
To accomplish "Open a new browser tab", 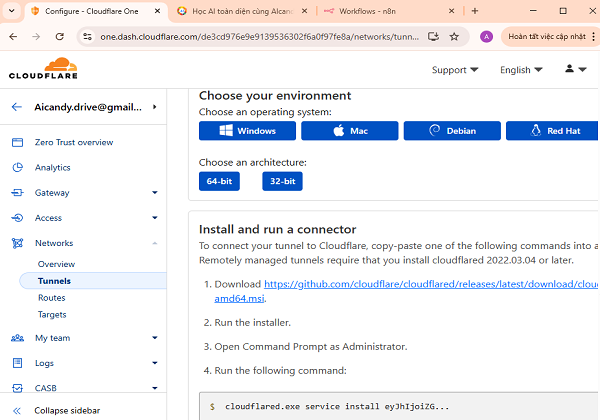I will (475, 11).
